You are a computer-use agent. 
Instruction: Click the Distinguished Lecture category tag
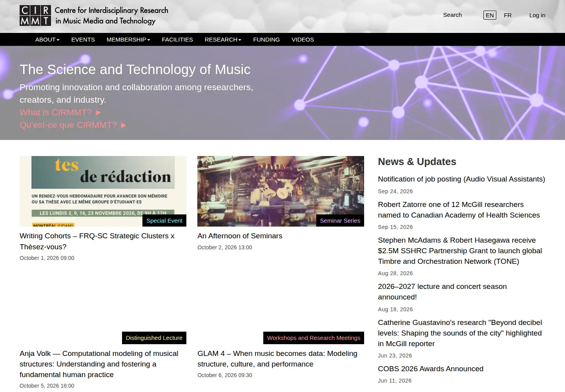[x=154, y=338]
